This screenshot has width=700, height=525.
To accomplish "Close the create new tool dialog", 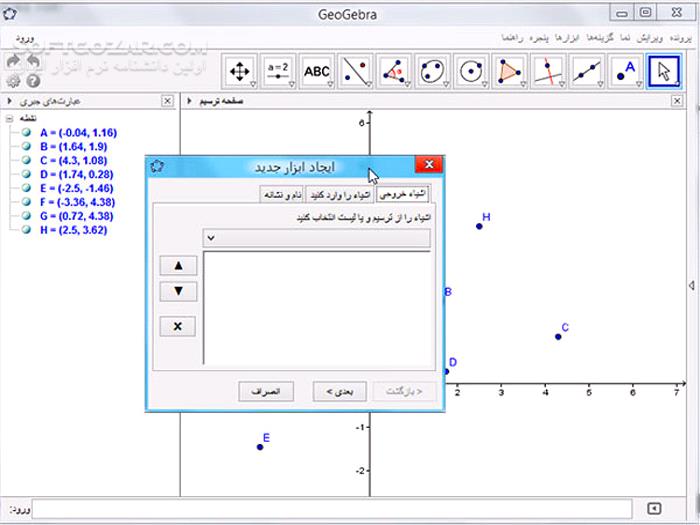I will point(429,164).
